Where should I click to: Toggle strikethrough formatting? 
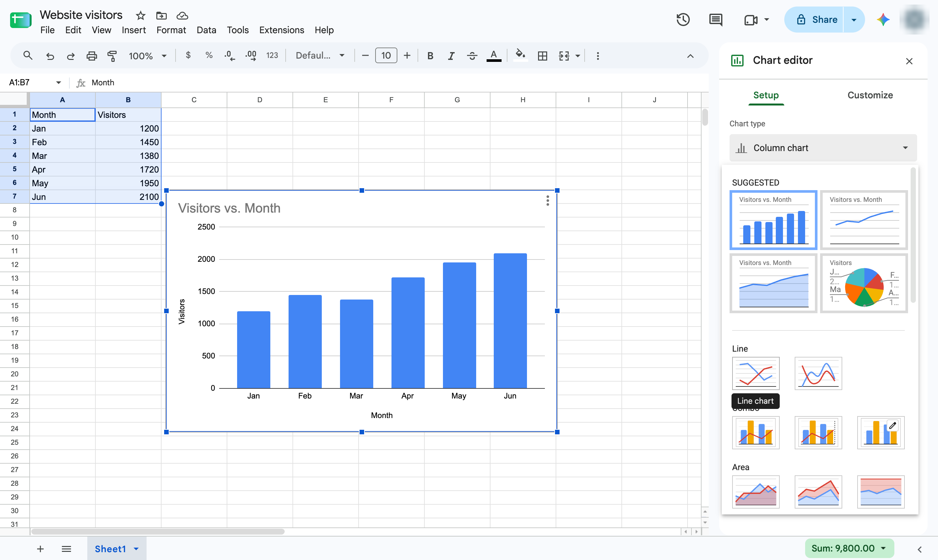click(x=472, y=56)
